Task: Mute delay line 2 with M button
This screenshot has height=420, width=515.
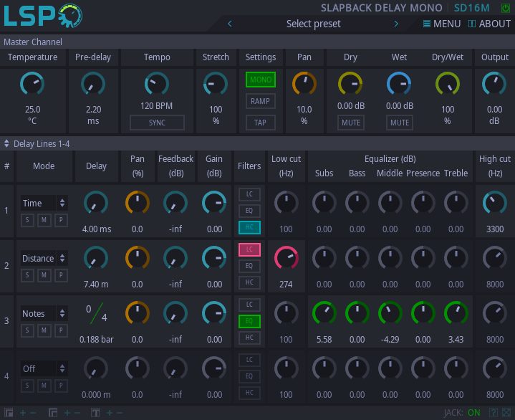Action: (x=44, y=275)
